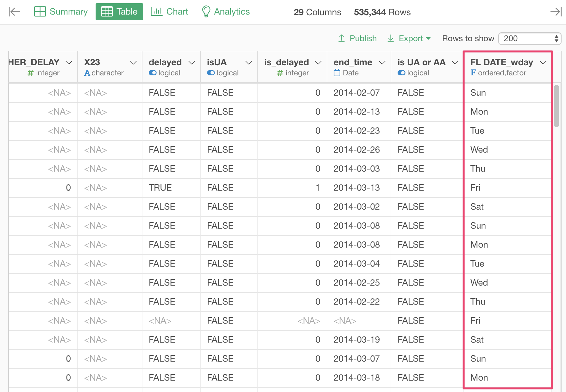The image size is (566, 392).
Task: Collapse left panel with arrow icon
Action: pos(14,12)
